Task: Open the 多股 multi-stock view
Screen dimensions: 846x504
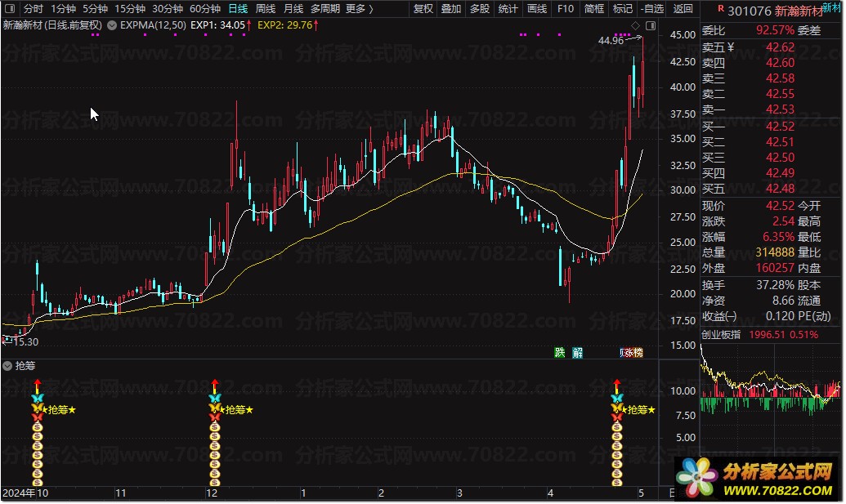Action: click(480, 9)
